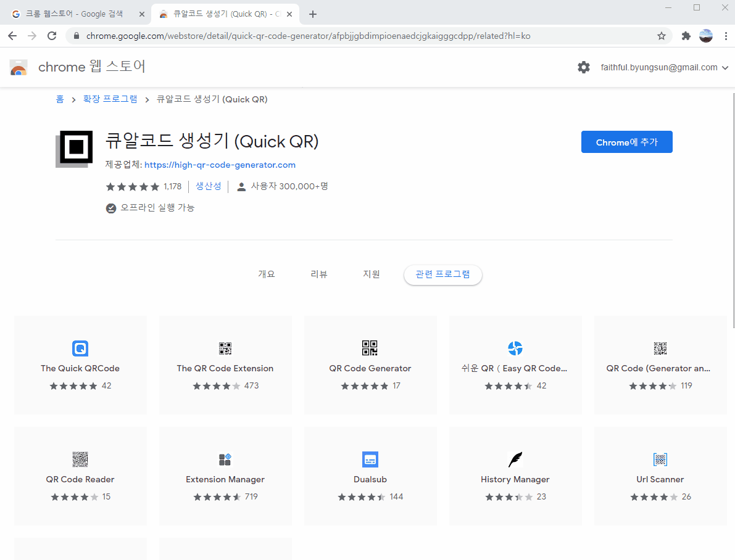The height and width of the screenshot is (560, 735).
Task: Click History Manager title text
Action: tap(515, 479)
